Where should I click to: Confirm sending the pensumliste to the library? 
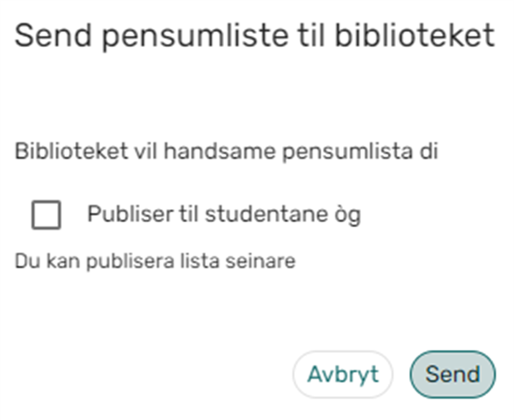tap(452, 374)
